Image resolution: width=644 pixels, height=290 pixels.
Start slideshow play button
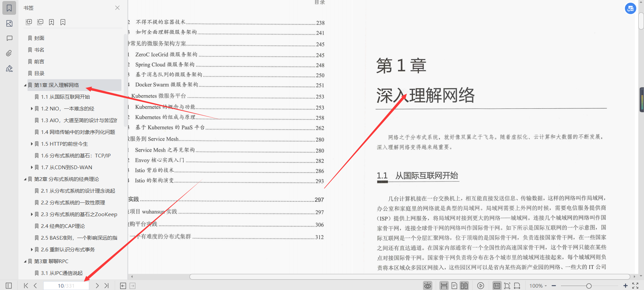pyautogui.click(x=481, y=286)
